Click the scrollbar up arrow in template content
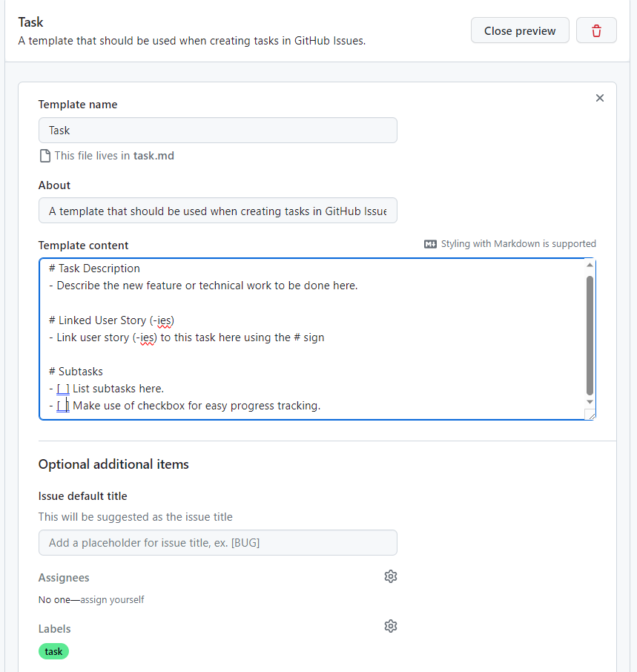 coord(590,266)
